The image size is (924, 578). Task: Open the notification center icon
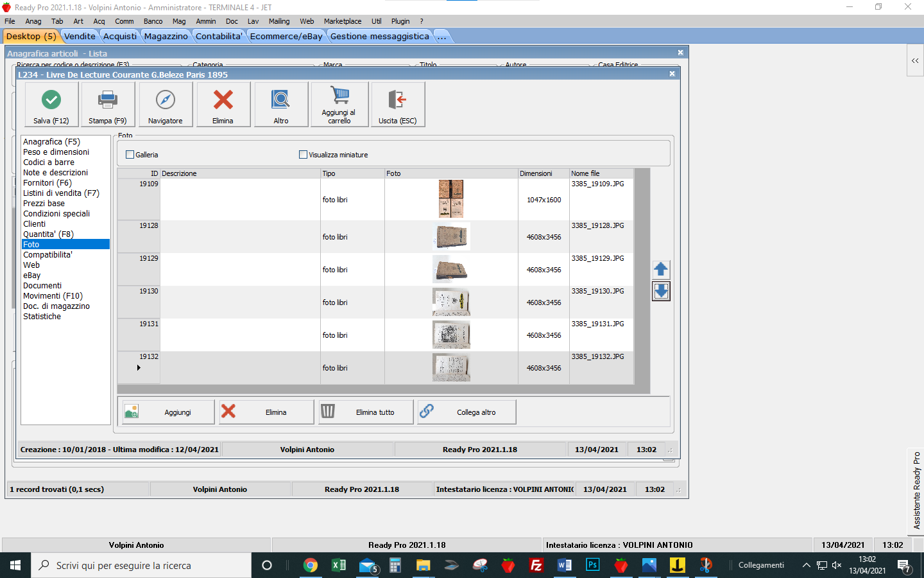(904, 566)
